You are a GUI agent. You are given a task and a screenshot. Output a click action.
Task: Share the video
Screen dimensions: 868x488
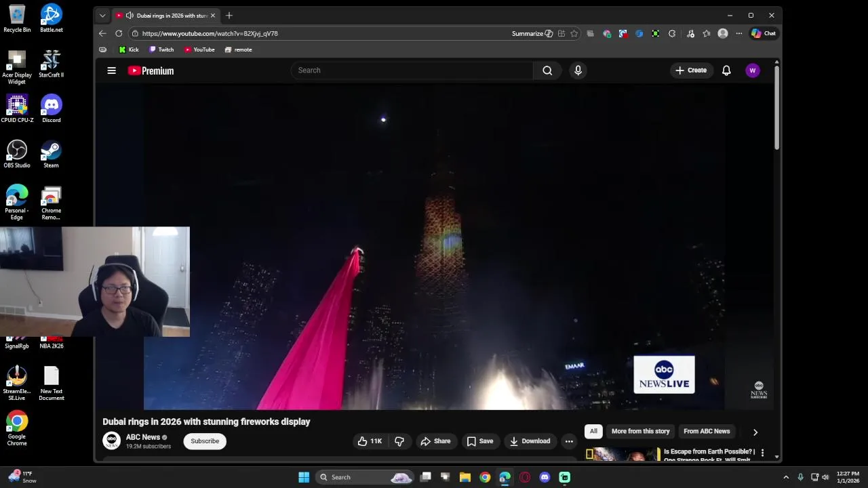point(435,441)
